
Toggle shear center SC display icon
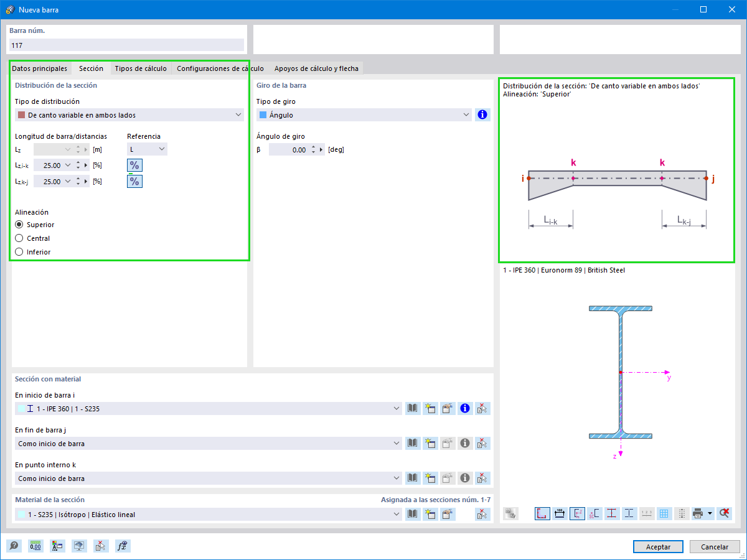[x=594, y=513]
